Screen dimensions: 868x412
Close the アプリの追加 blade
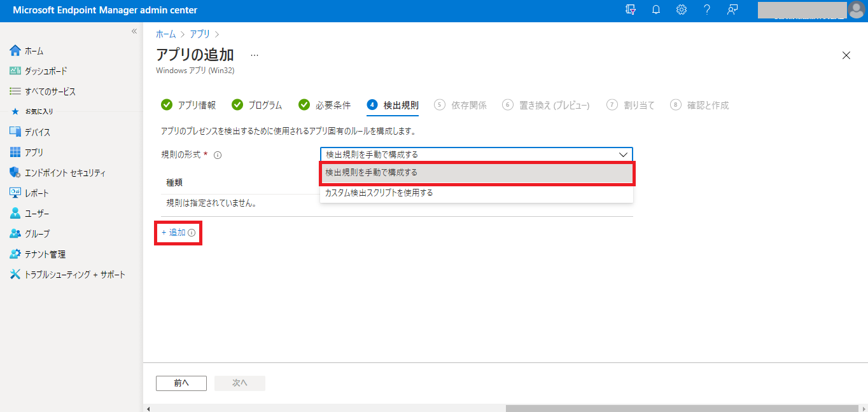click(846, 55)
